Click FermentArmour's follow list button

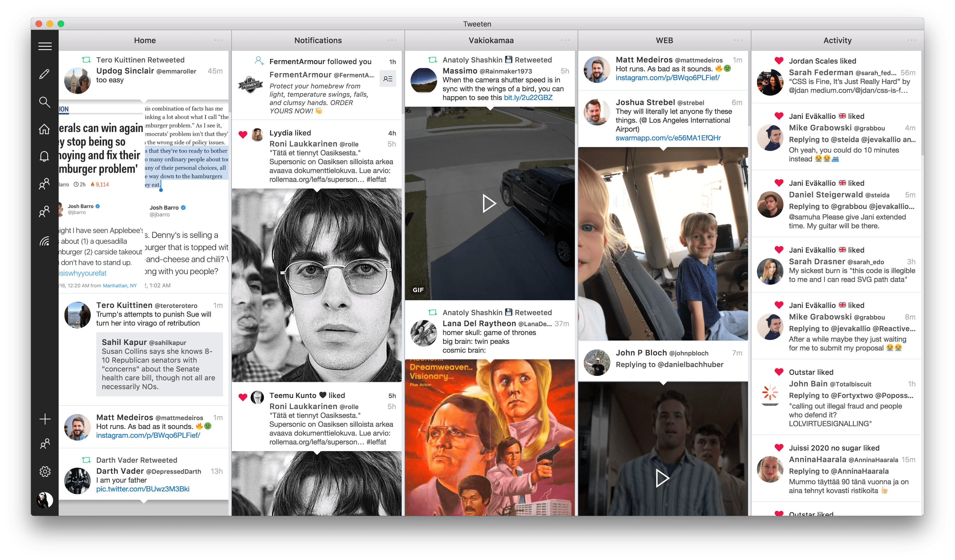tap(388, 79)
